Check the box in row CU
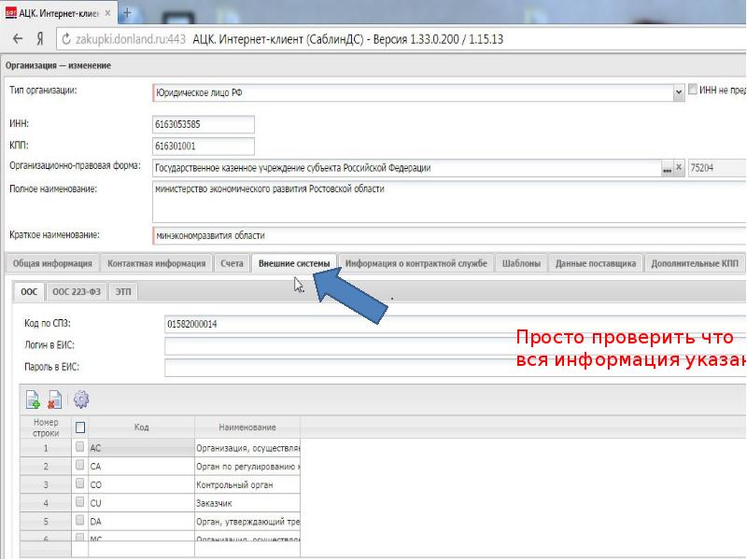Viewport: 747px width, 560px height. (x=80, y=501)
